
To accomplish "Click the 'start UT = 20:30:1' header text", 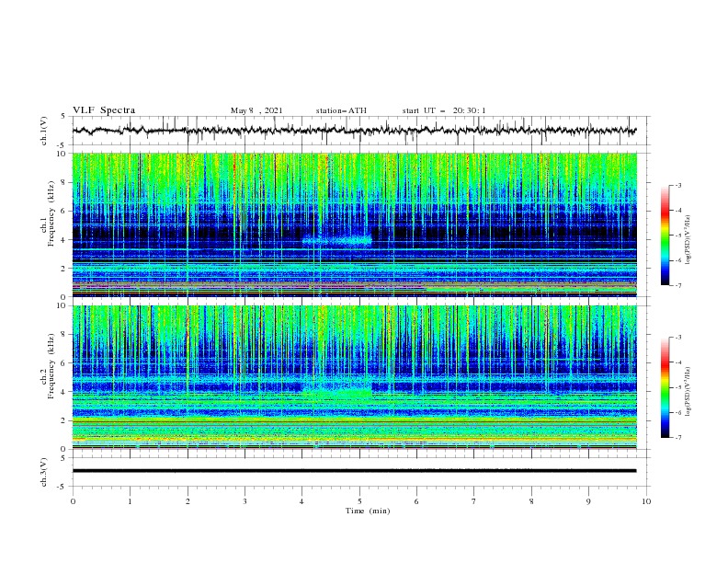I will click(x=444, y=110).
